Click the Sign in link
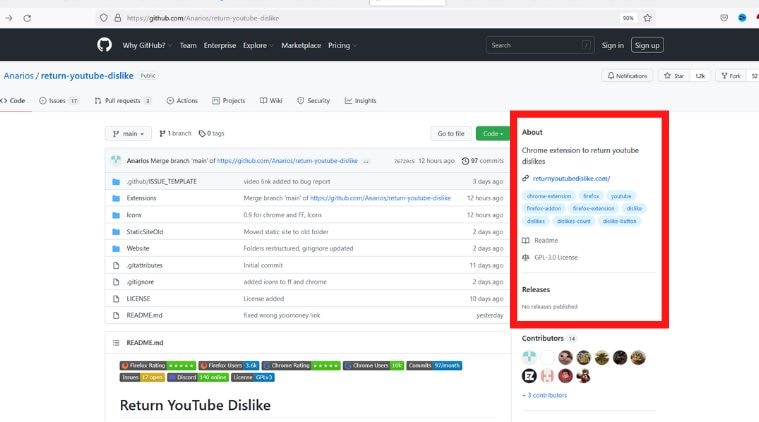 (x=612, y=45)
